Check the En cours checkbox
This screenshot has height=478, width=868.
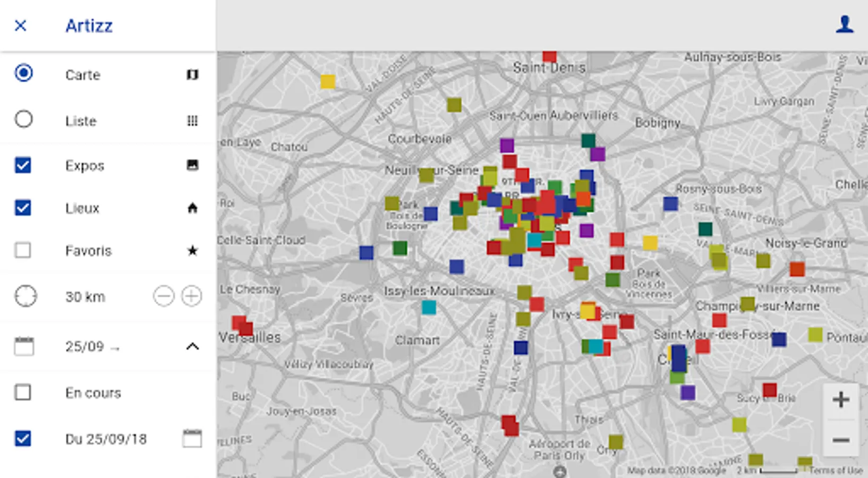[x=23, y=392]
